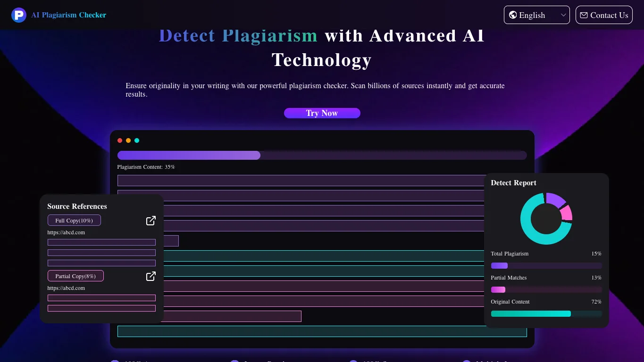Open external link for Partial Copy(8%) source

click(151, 276)
